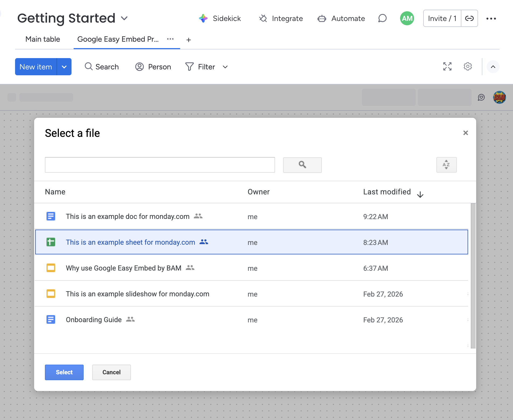Open the Integrate panel
This screenshot has width=513, height=420.
pos(281,18)
